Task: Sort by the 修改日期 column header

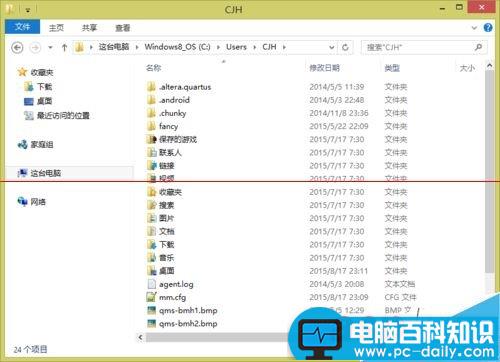Action: tap(324, 68)
